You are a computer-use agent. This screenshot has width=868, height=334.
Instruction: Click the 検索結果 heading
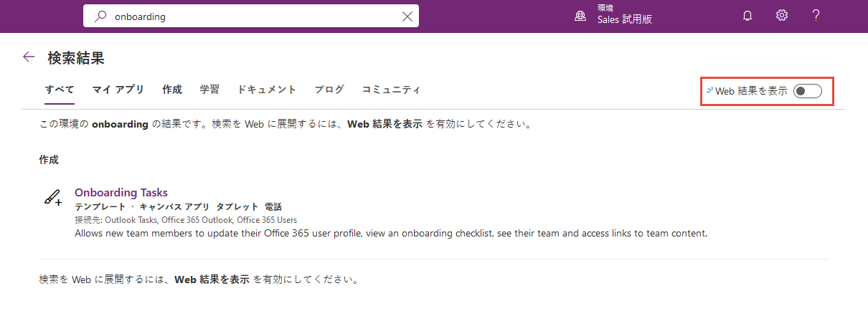[x=77, y=58]
